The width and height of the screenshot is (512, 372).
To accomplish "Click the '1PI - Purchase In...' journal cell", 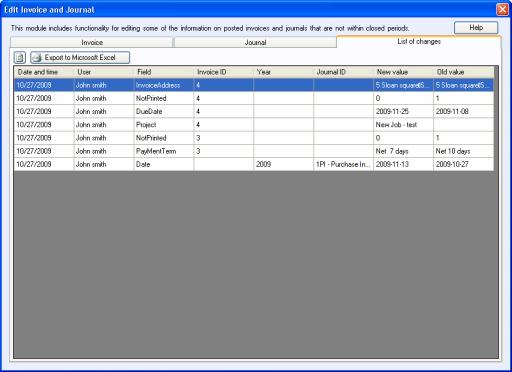I will 344,164.
